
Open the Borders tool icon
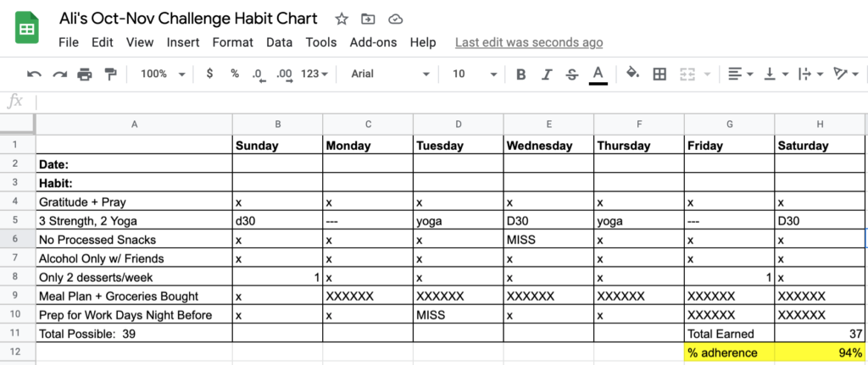coord(659,75)
